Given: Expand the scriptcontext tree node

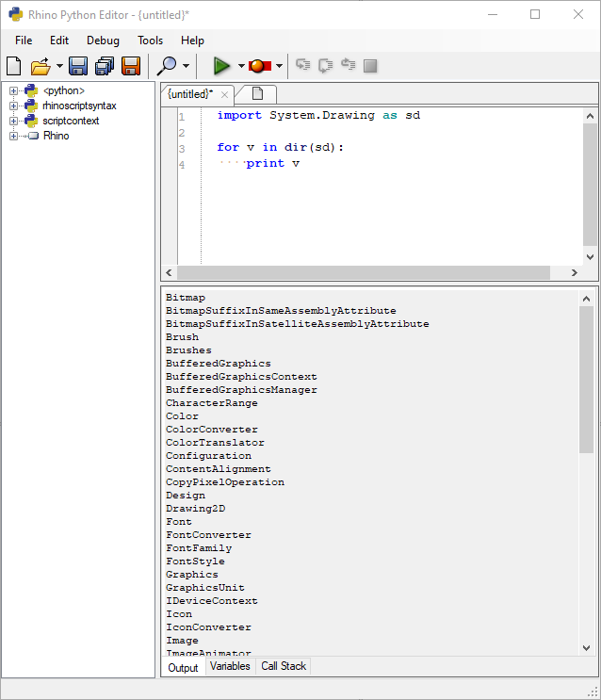Looking at the screenshot, I should [13, 121].
